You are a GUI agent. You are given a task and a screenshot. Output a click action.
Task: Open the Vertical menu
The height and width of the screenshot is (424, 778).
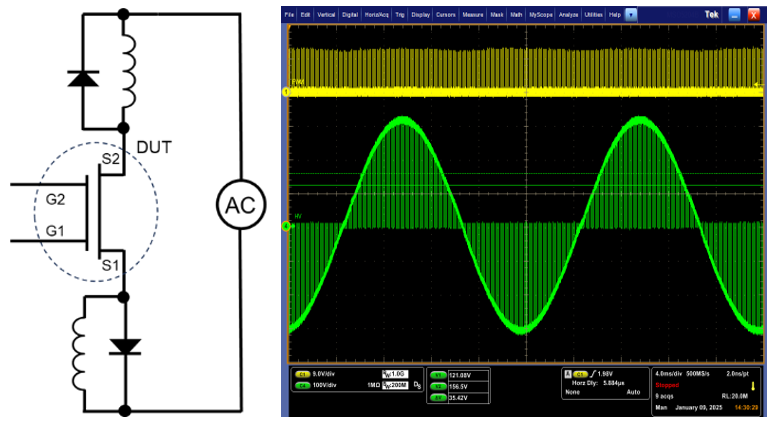coord(326,15)
